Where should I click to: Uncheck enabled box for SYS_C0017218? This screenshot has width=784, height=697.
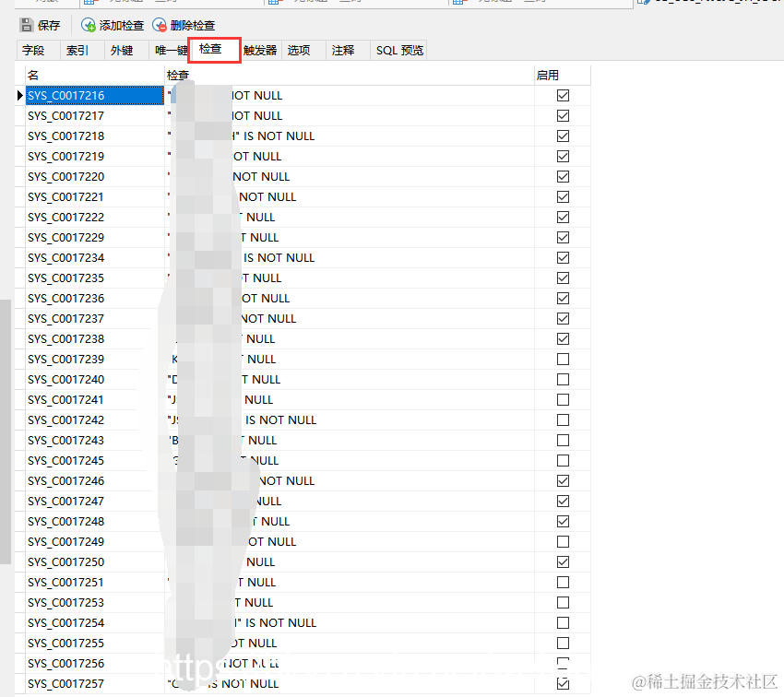563,136
